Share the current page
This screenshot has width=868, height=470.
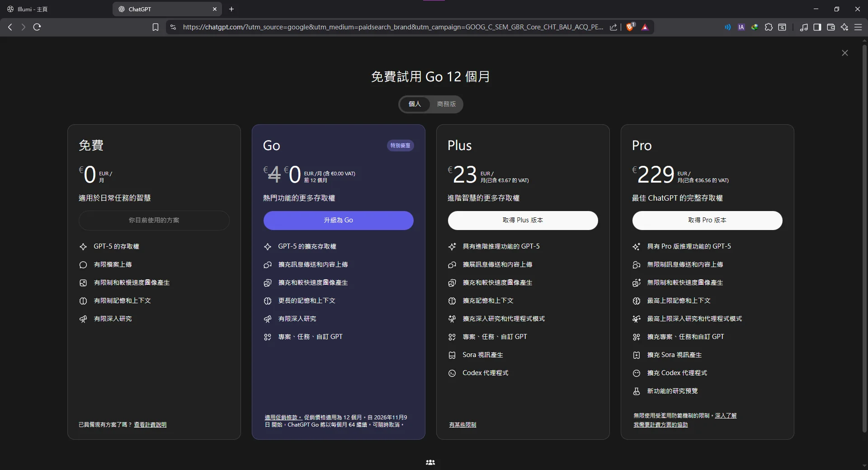613,27
